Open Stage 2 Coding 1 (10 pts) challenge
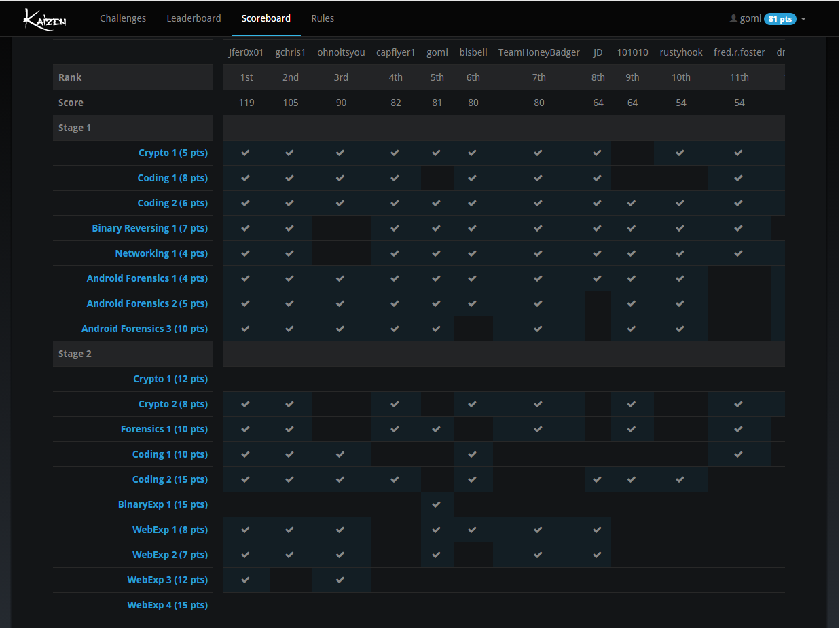This screenshot has height=628, width=840. (x=170, y=454)
